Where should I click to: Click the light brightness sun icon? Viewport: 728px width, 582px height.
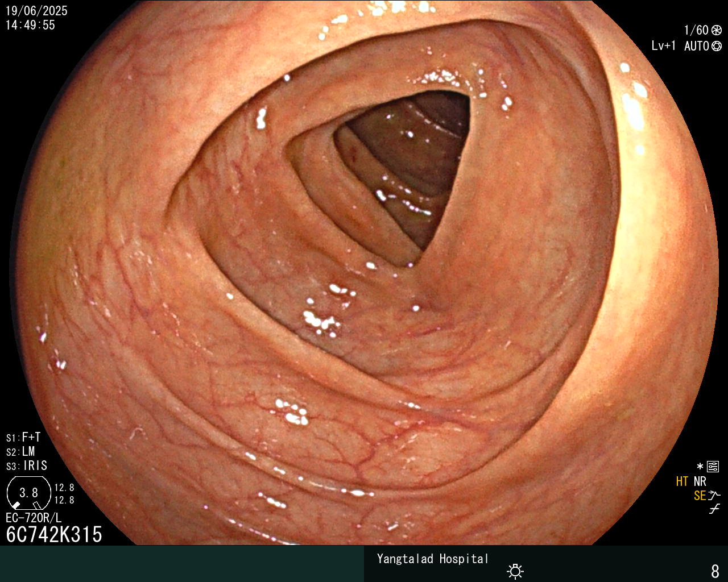[x=515, y=571]
